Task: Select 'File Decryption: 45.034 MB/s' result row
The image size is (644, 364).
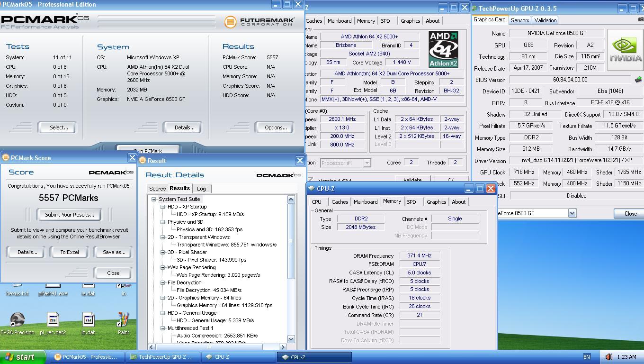Action: click(209, 290)
